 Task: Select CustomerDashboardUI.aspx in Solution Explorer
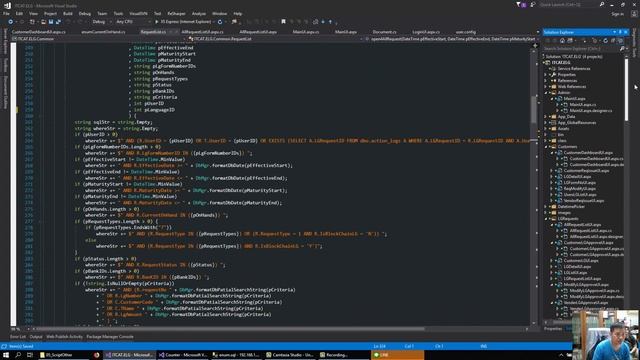[x=588, y=153]
